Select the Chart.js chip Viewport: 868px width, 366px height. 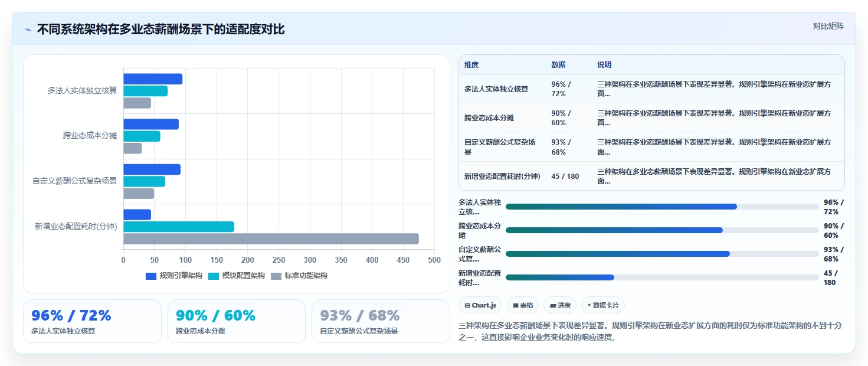click(480, 305)
